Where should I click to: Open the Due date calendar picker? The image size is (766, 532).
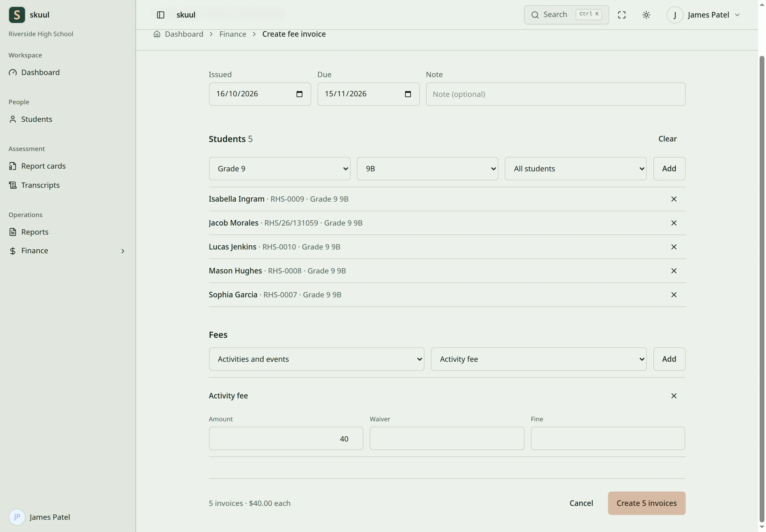coord(408,94)
